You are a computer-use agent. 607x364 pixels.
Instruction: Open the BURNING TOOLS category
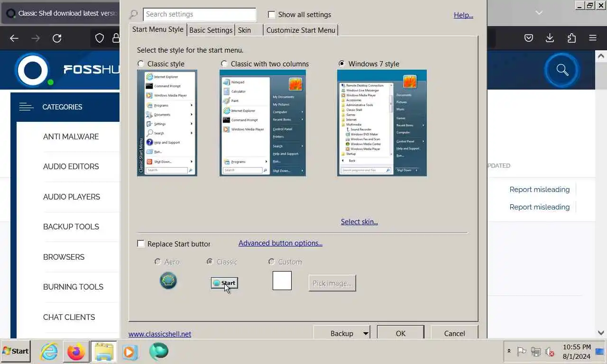click(x=73, y=287)
